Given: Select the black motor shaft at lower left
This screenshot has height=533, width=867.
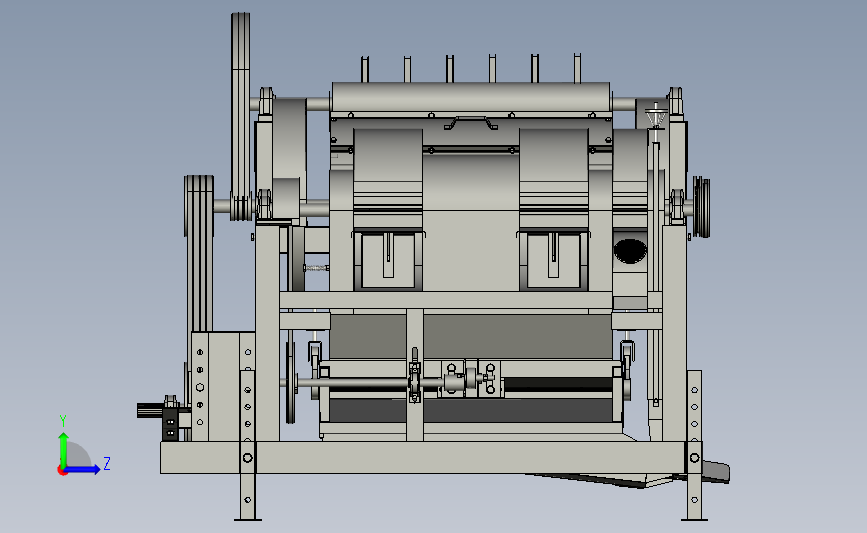Looking at the screenshot, I should point(150,410).
